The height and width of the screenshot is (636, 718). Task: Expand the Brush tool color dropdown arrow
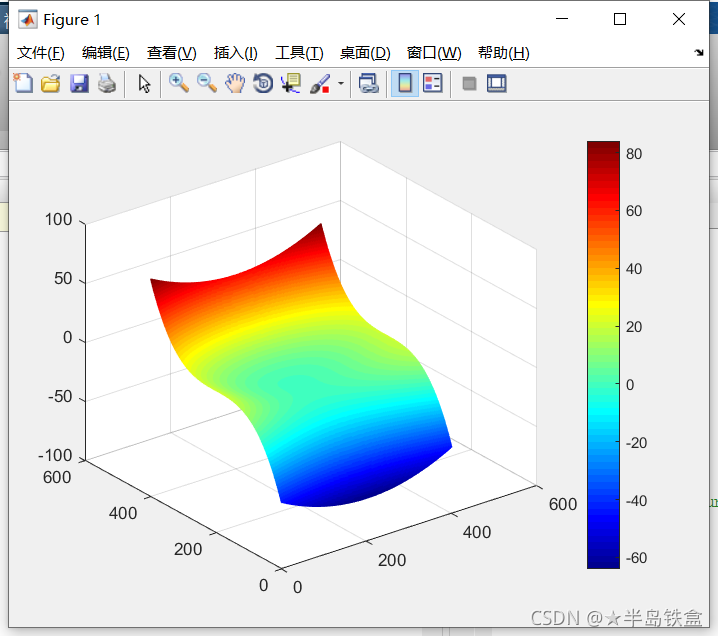pos(340,84)
